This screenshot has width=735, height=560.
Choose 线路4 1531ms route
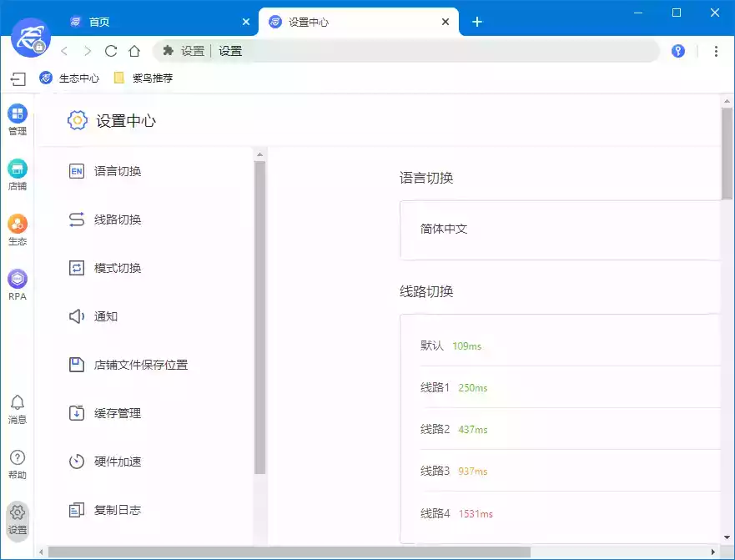click(x=570, y=513)
